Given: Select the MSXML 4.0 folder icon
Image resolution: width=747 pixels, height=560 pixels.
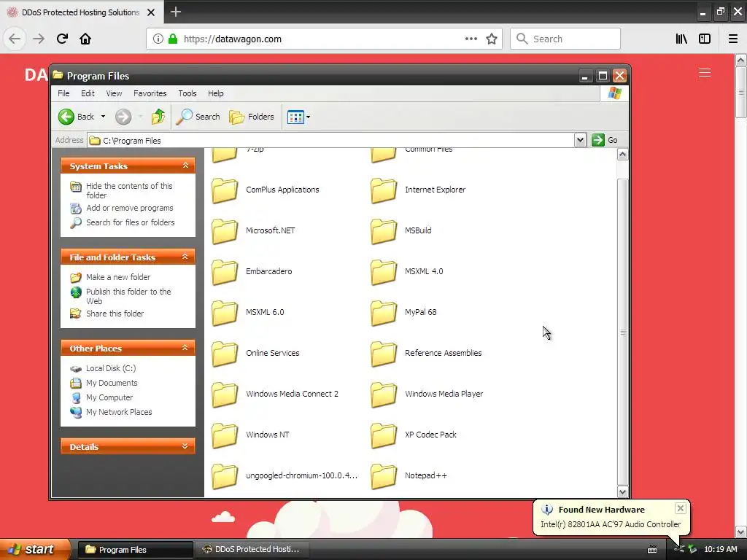Looking at the screenshot, I should click(384, 273).
